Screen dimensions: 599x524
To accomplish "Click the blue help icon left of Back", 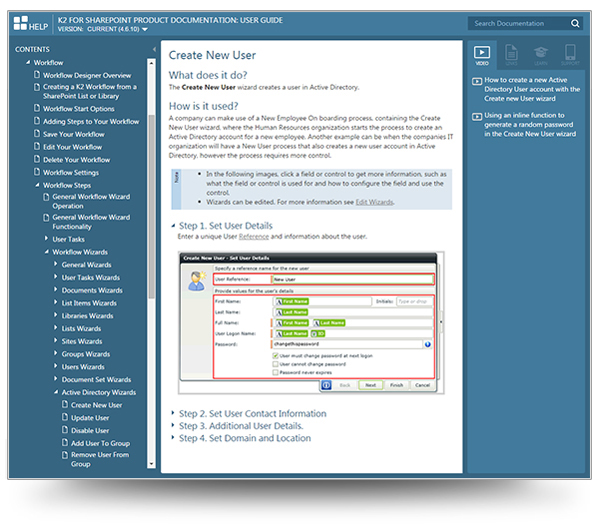I will point(326,385).
